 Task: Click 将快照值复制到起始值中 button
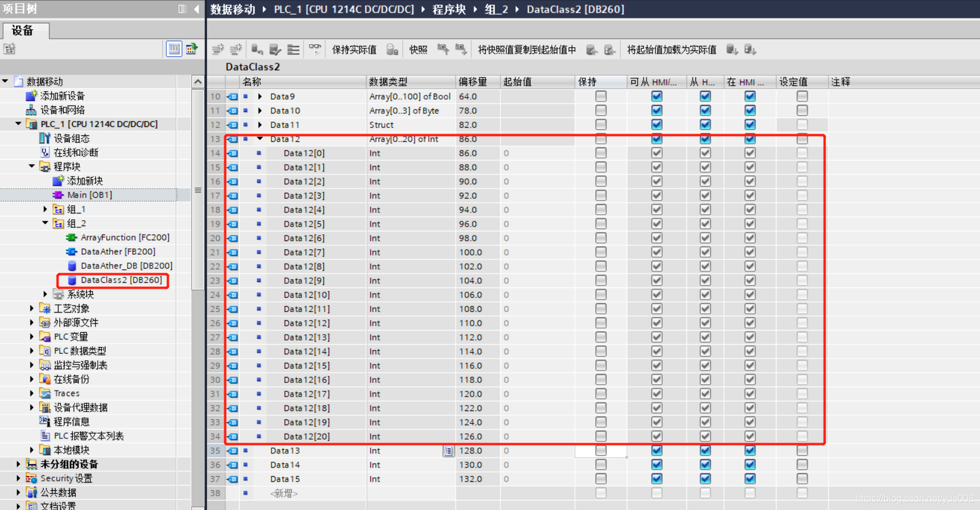tap(527, 50)
